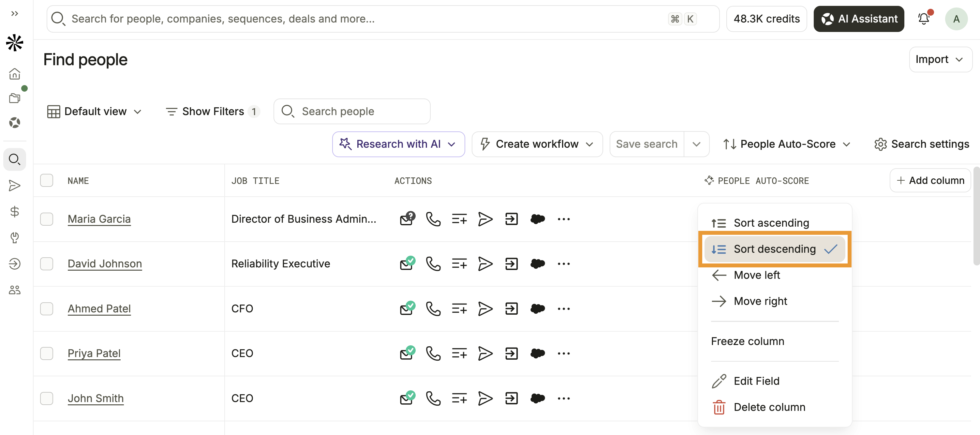Open the people group icon in the sidebar
The height and width of the screenshot is (435, 980).
pos(14,290)
